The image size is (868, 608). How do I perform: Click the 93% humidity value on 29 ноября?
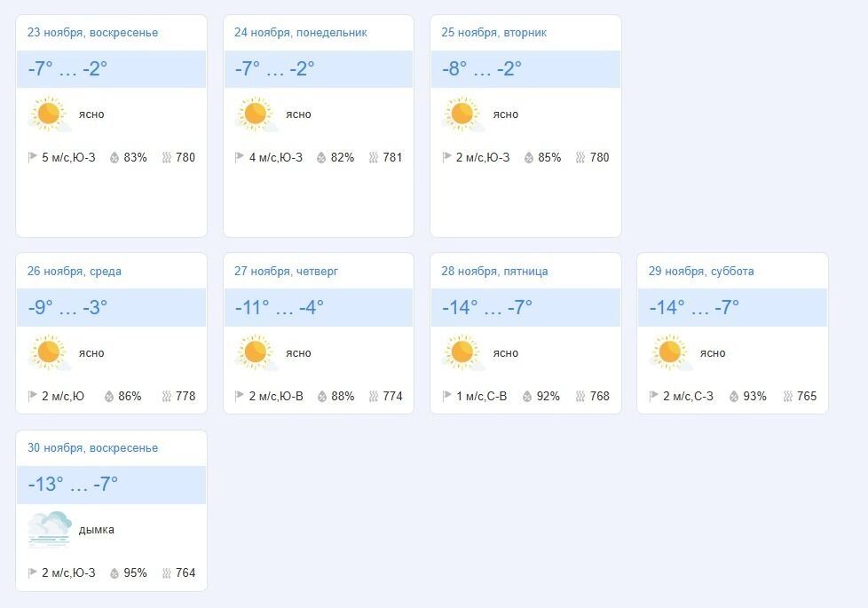click(754, 397)
